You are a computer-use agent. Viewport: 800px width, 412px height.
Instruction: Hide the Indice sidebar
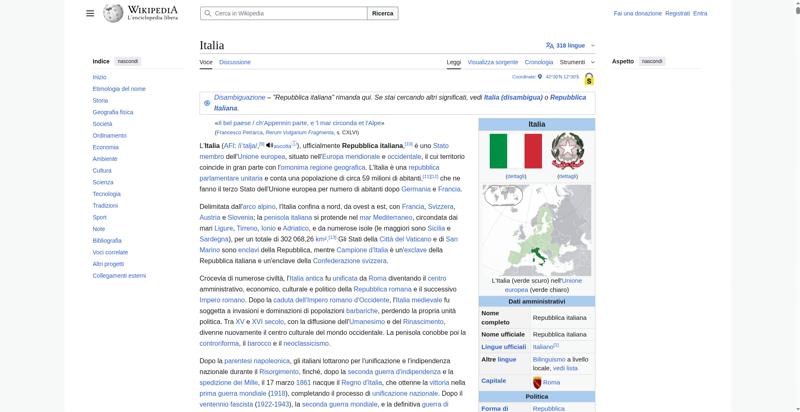click(x=128, y=61)
